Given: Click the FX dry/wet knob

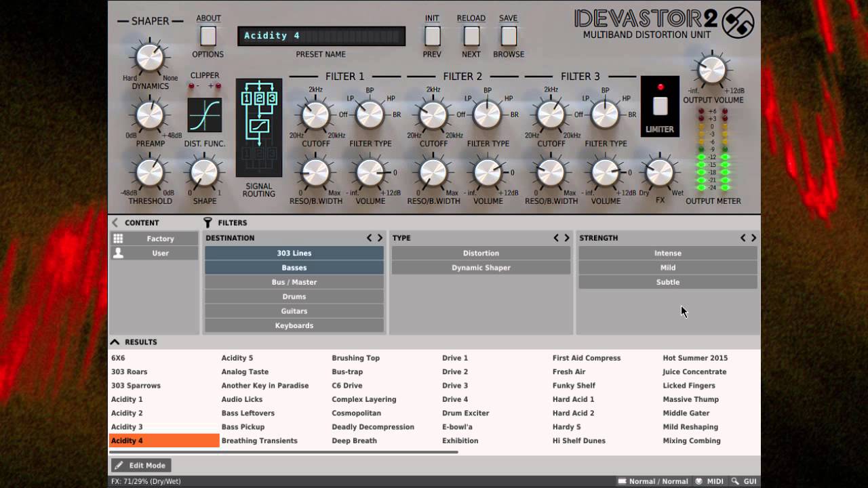Looking at the screenshot, I should tap(659, 172).
